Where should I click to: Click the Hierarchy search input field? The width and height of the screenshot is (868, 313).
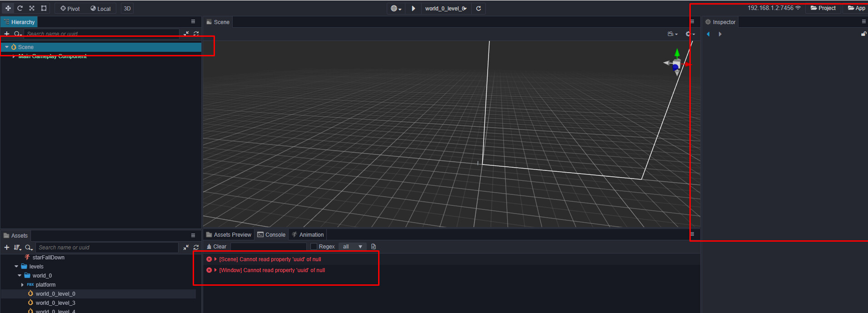[x=102, y=34]
